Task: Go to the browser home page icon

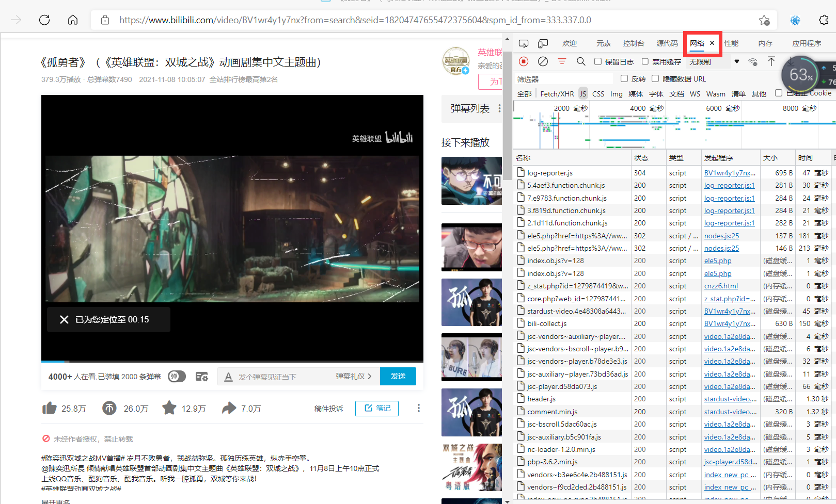Action: coord(73,20)
